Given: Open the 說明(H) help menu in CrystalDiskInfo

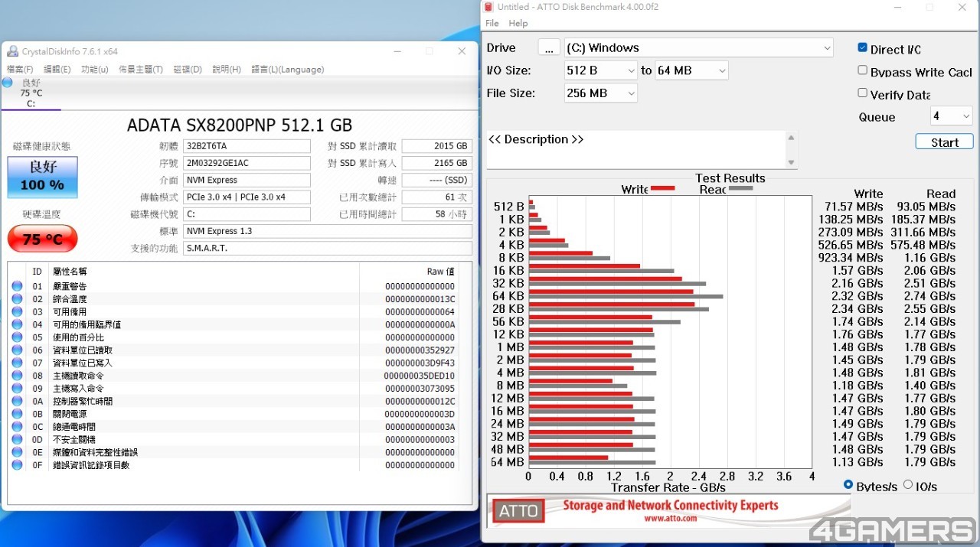Looking at the screenshot, I should click(x=227, y=70).
